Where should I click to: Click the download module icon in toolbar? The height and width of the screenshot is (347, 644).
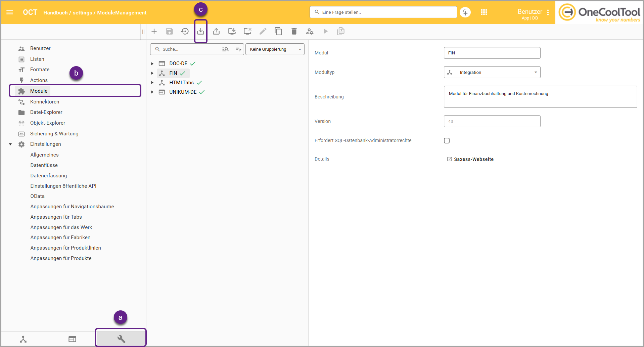(x=200, y=31)
